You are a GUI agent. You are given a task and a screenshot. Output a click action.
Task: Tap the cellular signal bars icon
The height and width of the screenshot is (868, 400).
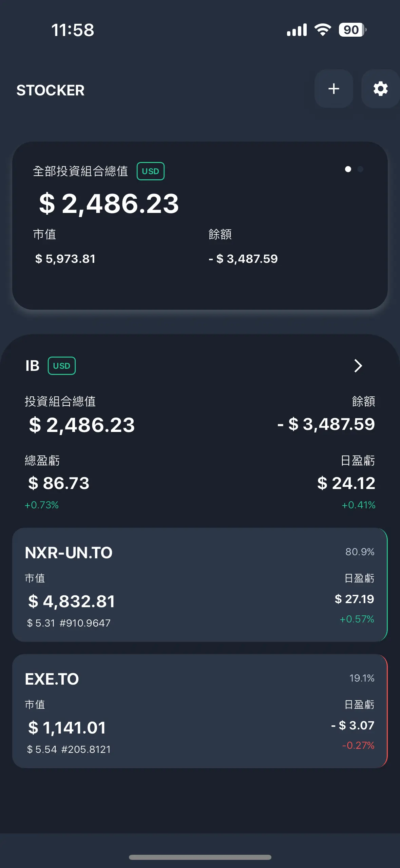(x=297, y=30)
